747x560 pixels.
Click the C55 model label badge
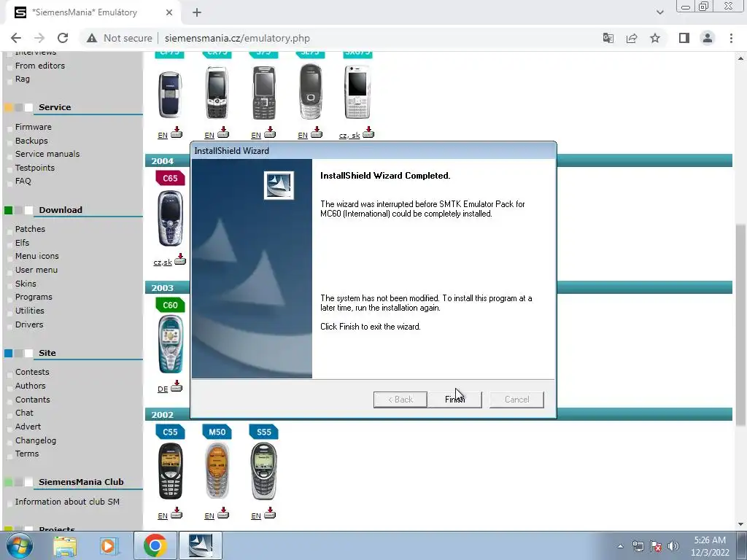(x=170, y=432)
